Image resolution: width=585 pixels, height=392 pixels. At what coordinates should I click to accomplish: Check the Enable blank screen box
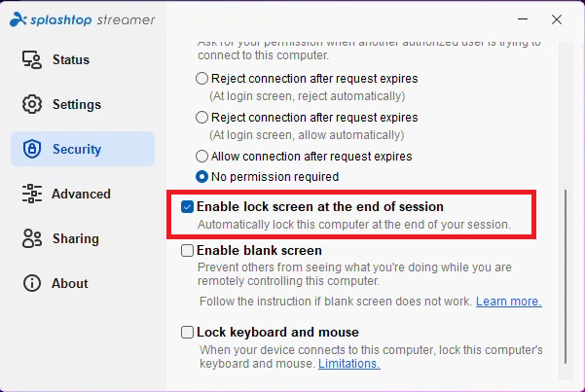187,251
